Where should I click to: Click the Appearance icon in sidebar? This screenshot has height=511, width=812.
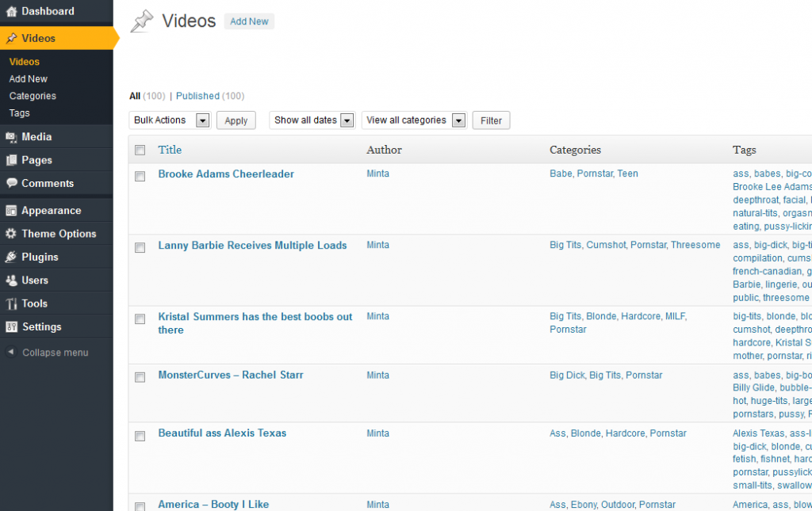[11, 211]
